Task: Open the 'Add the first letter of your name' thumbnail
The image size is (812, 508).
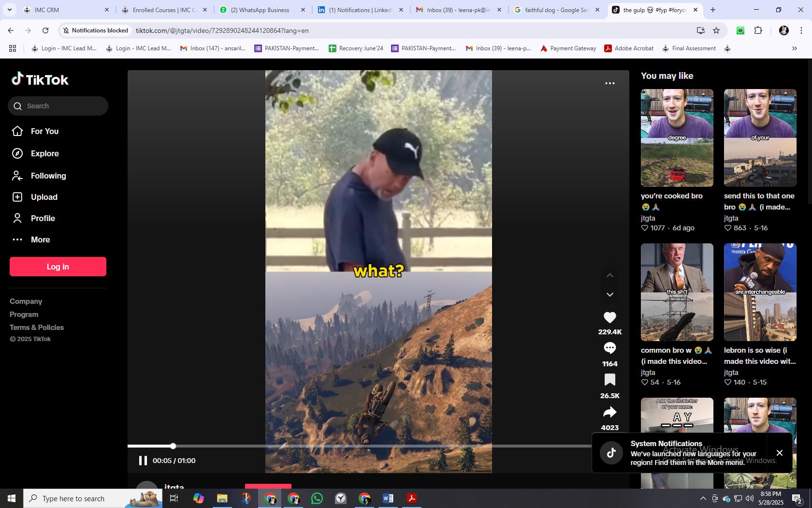Action: tap(677, 415)
